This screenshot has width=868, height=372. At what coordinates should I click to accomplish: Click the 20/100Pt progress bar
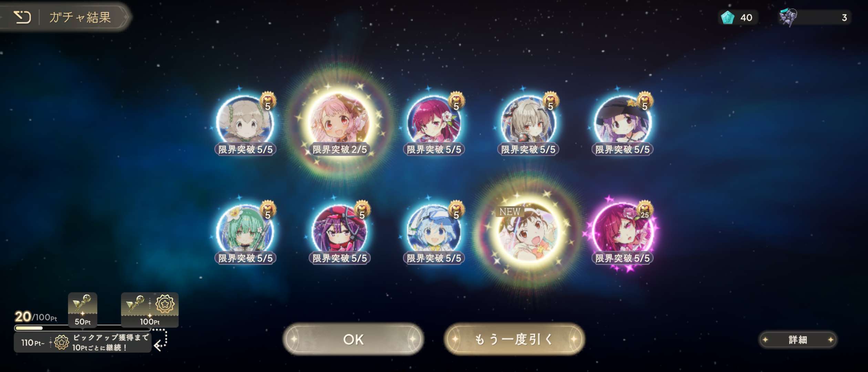pos(83,328)
